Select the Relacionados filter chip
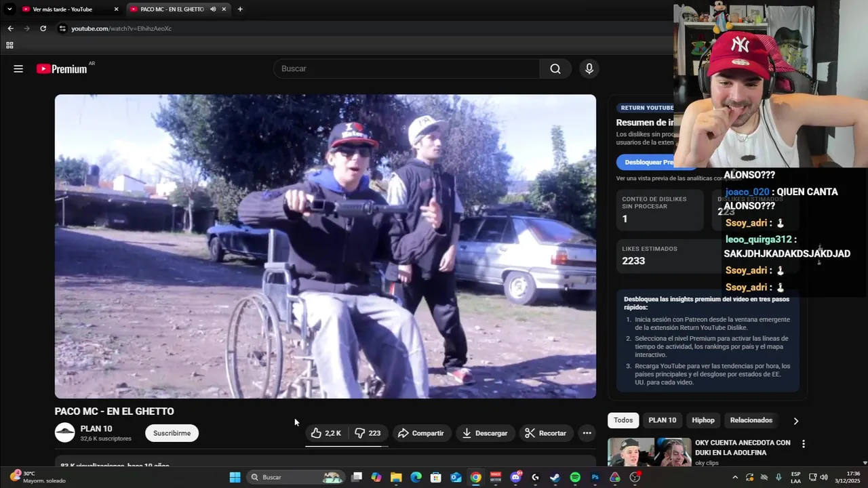 751,420
